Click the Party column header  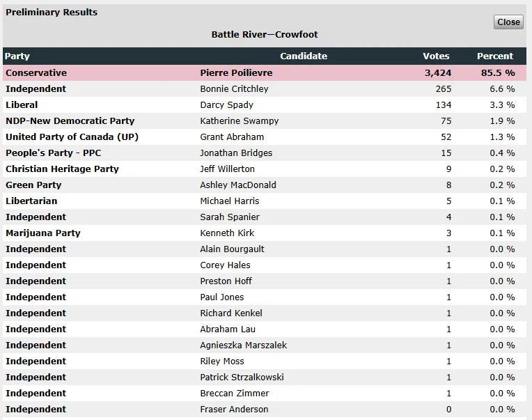(x=17, y=56)
